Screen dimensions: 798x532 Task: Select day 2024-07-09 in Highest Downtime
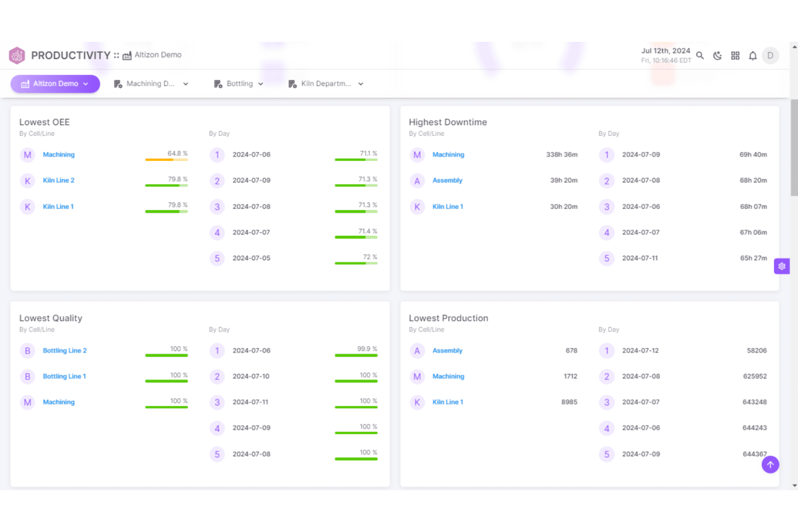(641, 155)
